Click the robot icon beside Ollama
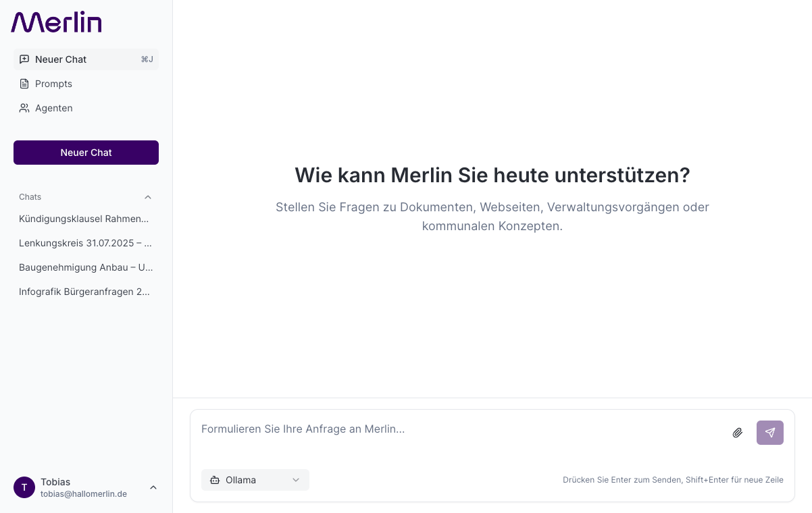The width and height of the screenshot is (812, 513). click(x=215, y=480)
